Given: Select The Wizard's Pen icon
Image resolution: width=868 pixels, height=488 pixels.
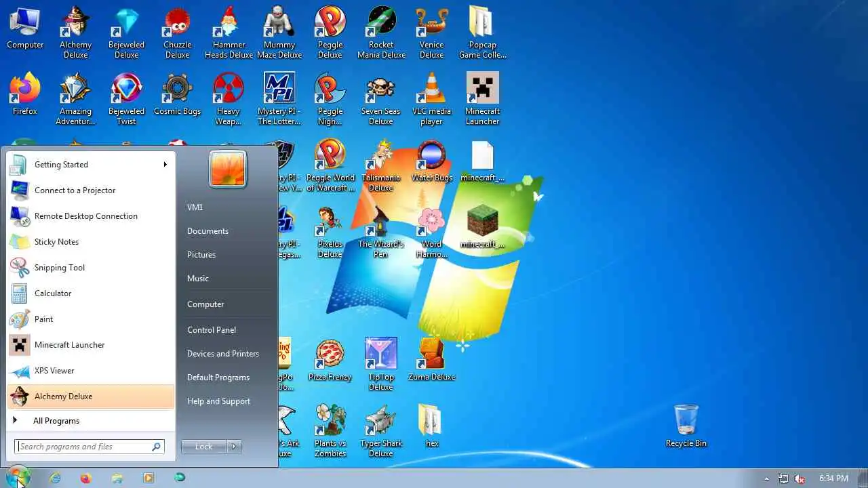Looking at the screenshot, I should click(x=381, y=232).
